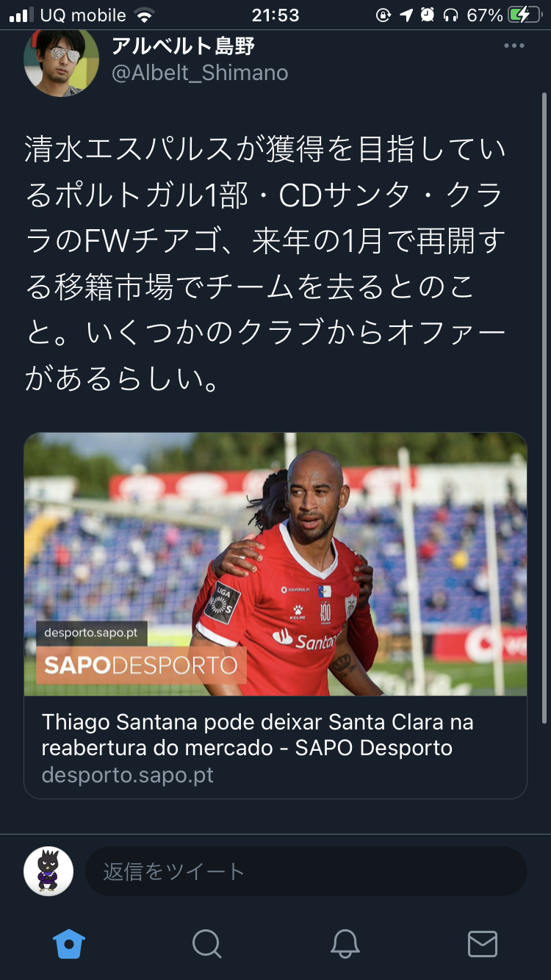Tap the SAPO DESPORTO logo overlay
The image size is (551, 980).
click(141, 666)
